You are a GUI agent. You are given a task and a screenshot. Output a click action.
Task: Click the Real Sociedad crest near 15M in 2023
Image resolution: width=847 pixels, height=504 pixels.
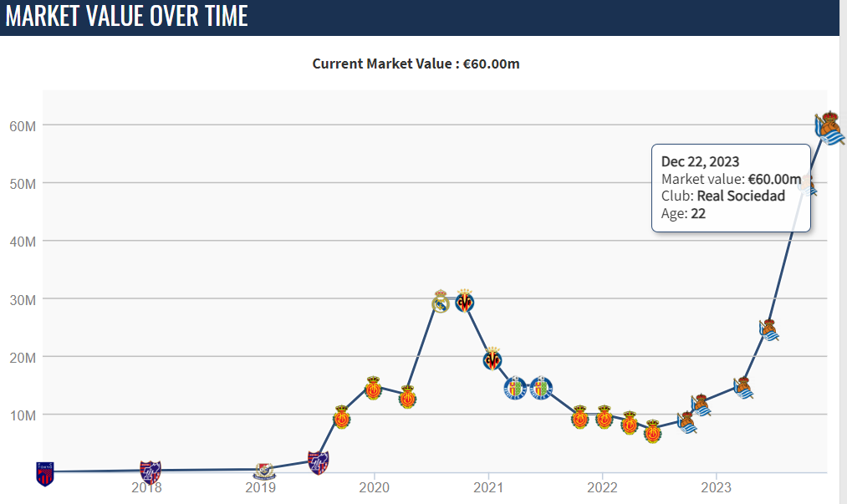[742, 387]
